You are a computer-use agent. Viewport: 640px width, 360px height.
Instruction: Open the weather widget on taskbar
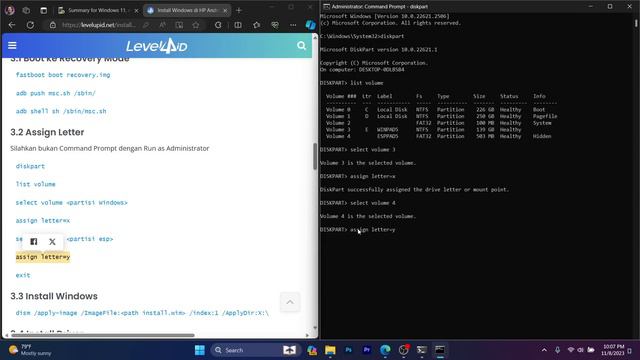click(31, 350)
